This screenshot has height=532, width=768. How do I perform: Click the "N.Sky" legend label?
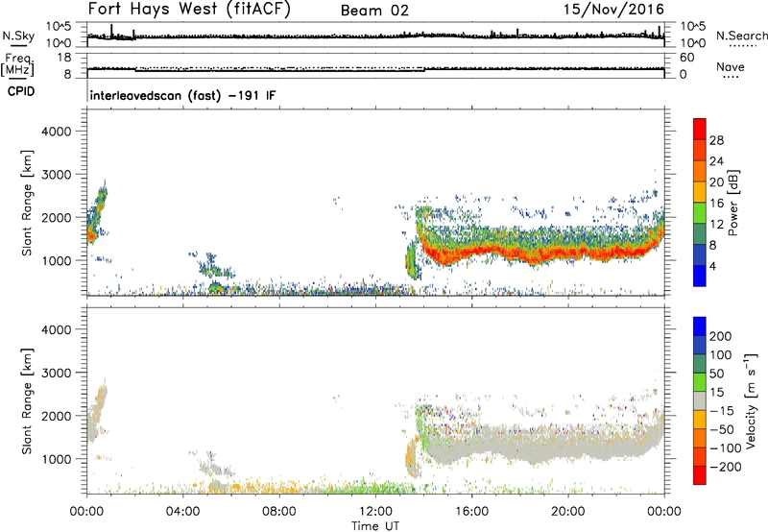coord(18,36)
